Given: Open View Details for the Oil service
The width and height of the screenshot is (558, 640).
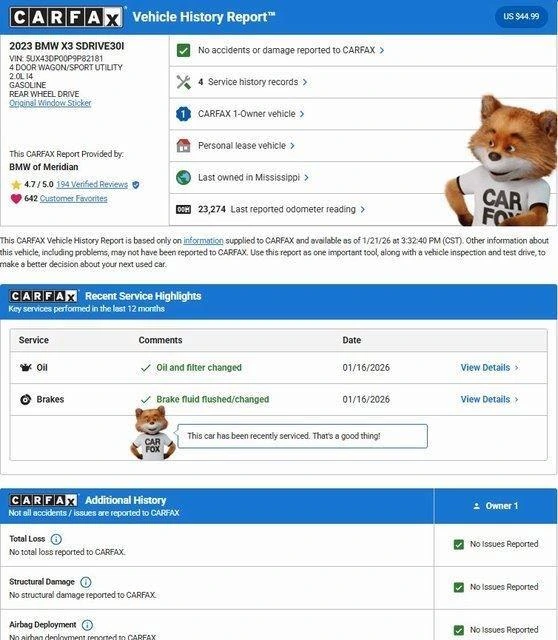Looking at the screenshot, I should point(489,368).
